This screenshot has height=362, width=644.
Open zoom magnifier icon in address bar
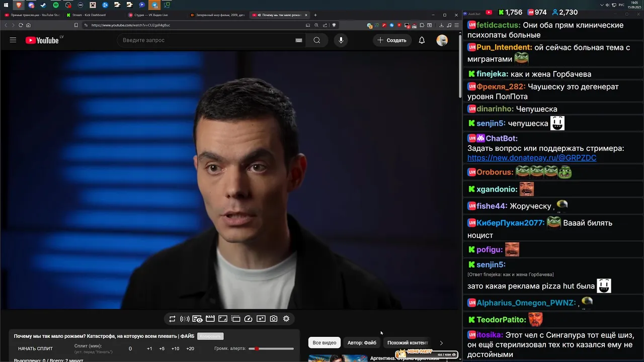tap(316, 25)
